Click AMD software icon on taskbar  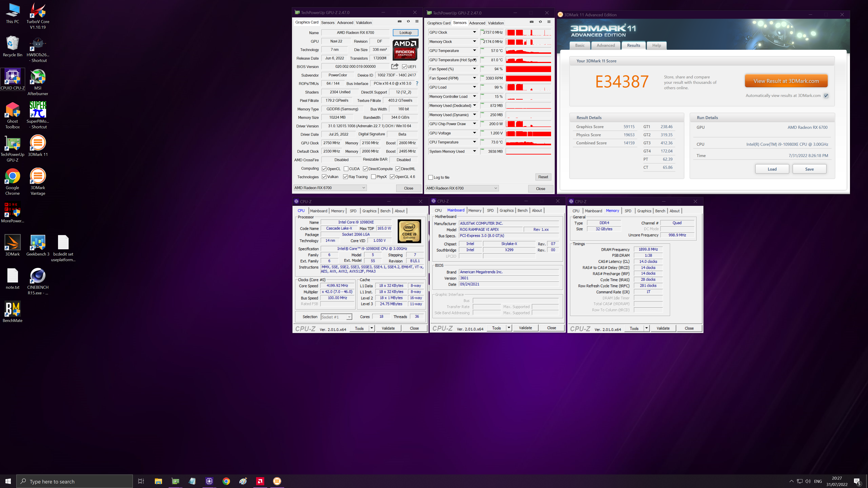[x=260, y=481]
